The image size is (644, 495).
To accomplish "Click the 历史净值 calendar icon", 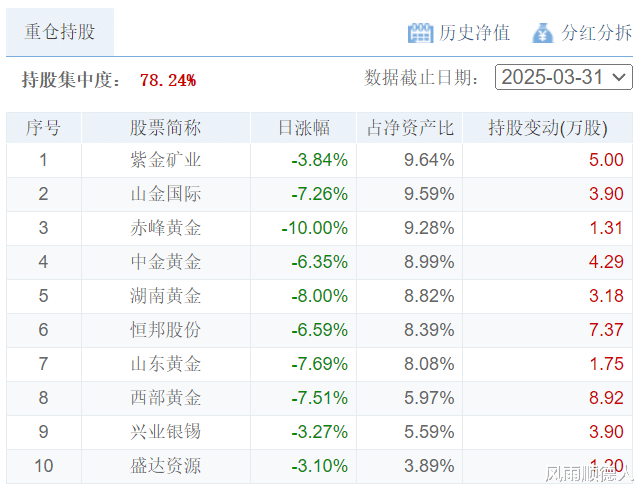I will pos(420,33).
